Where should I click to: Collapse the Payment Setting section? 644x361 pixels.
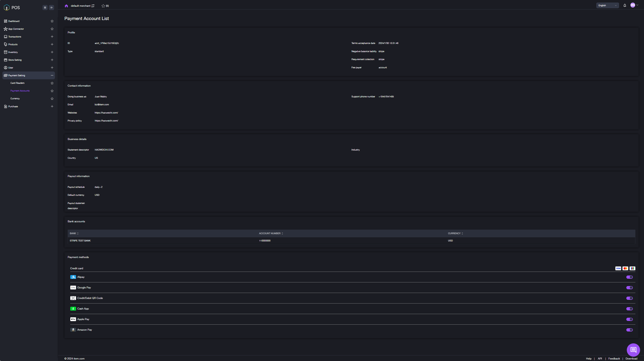pyautogui.click(x=52, y=75)
